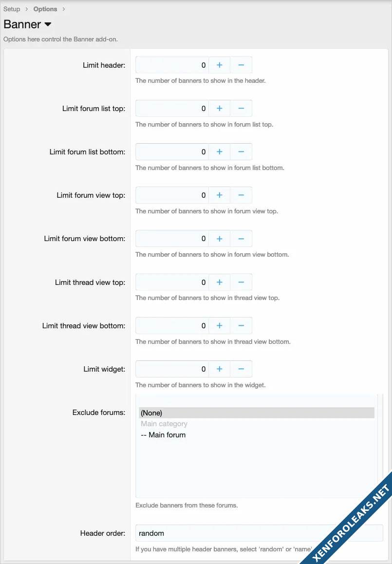This screenshot has width=392, height=564.
Task: Focus the Header order text field
Action: 259,533
